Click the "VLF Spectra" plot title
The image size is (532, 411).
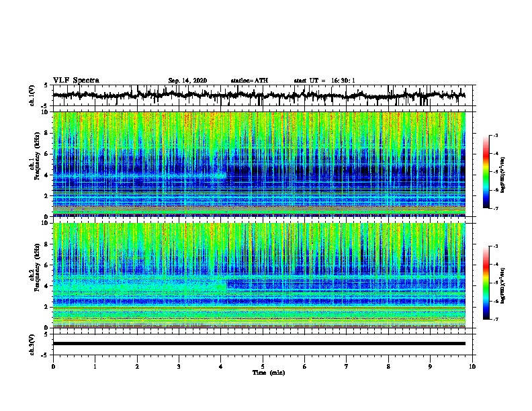[76, 81]
